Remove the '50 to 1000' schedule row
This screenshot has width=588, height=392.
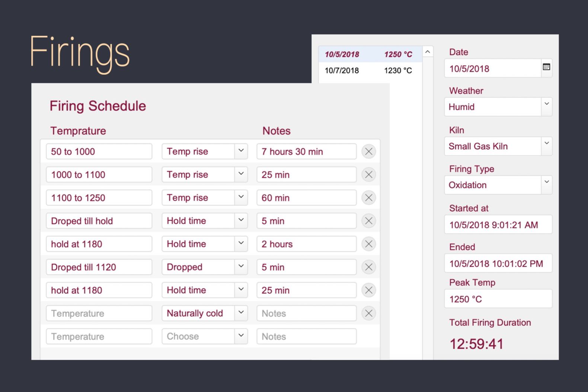click(368, 152)
